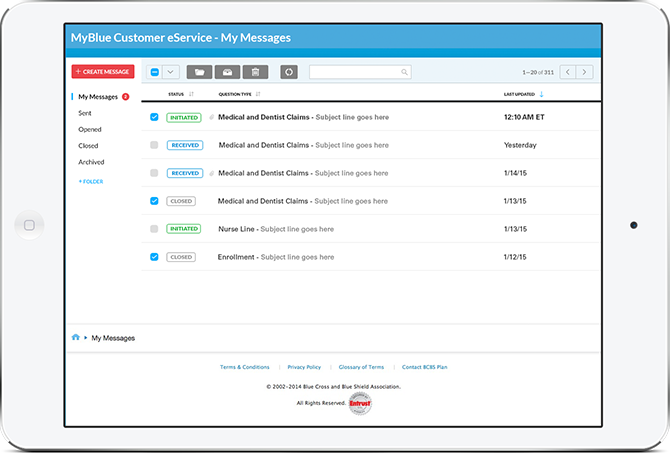This screenshot has height=453, width=670.
Task: Sort by the Last Updated column
Action: [523, 94]
